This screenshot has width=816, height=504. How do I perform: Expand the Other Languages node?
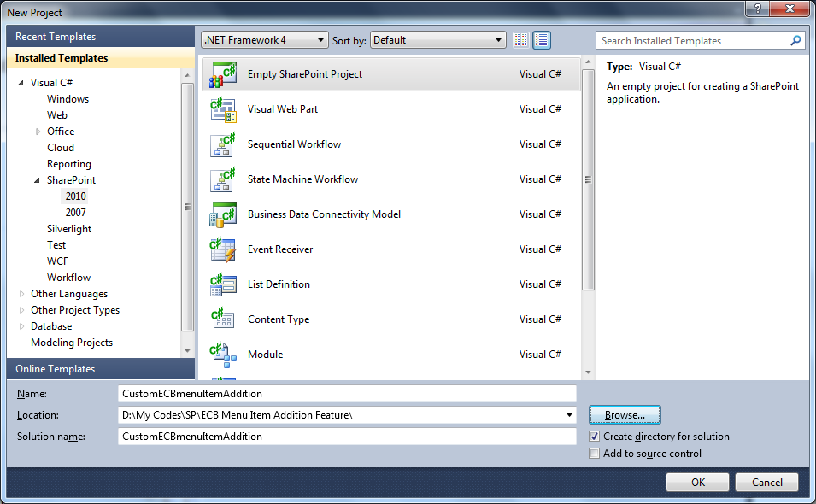(21, 294)
